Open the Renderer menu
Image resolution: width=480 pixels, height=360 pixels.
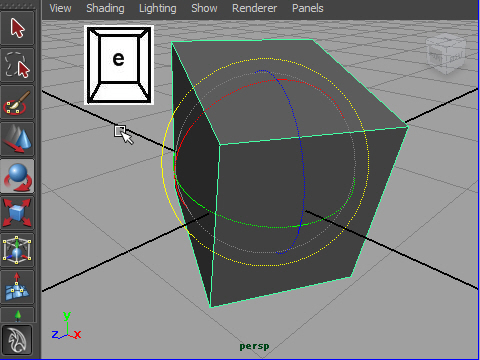(x=254, y=8)
